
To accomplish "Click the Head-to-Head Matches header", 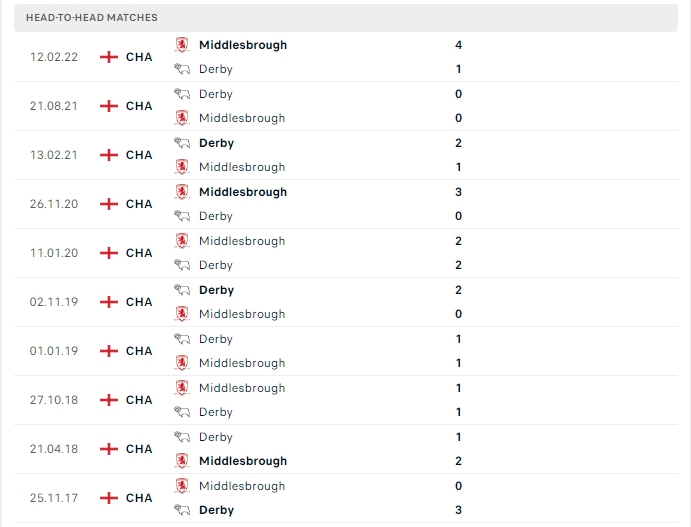I will tap(92, 18).
